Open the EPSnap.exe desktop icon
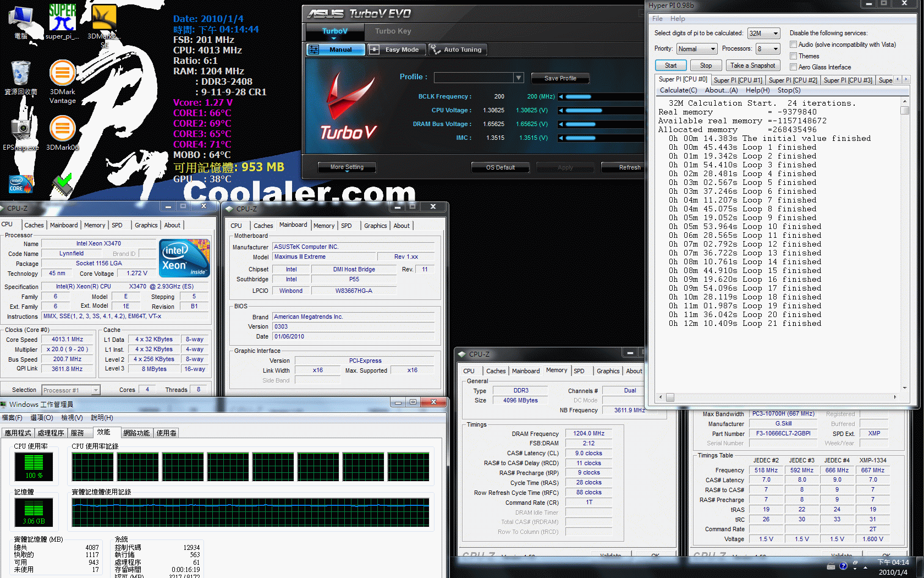The width and height of the screenshot is (924, 578). [x=21, y=133]
